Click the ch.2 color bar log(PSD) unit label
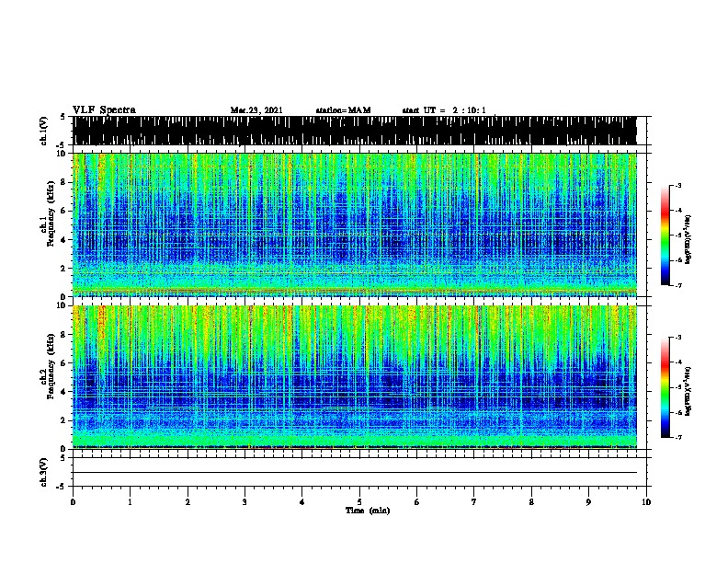 click(x=688, y=391)
